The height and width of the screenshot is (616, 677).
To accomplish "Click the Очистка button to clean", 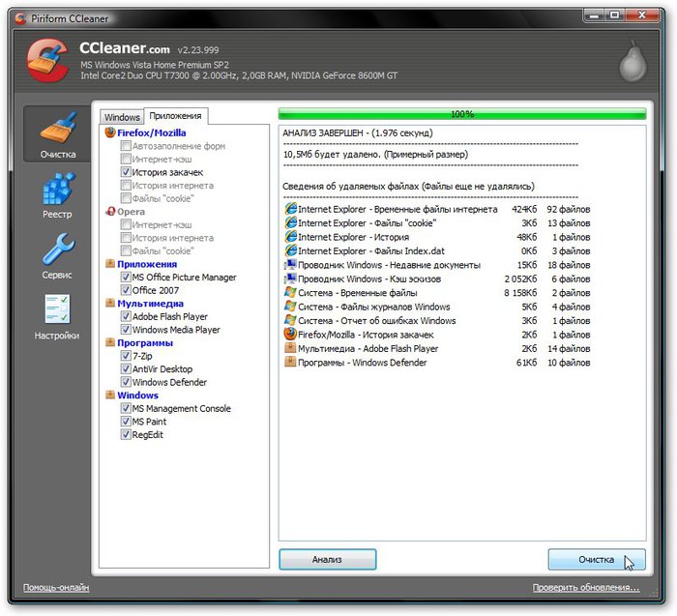I will click(597, 559).
